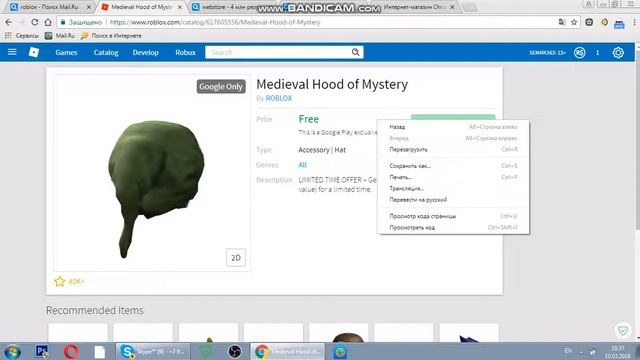Open the Roblox settings gear
The width and height of the screenshot is (640, 360).
point(618,53)
